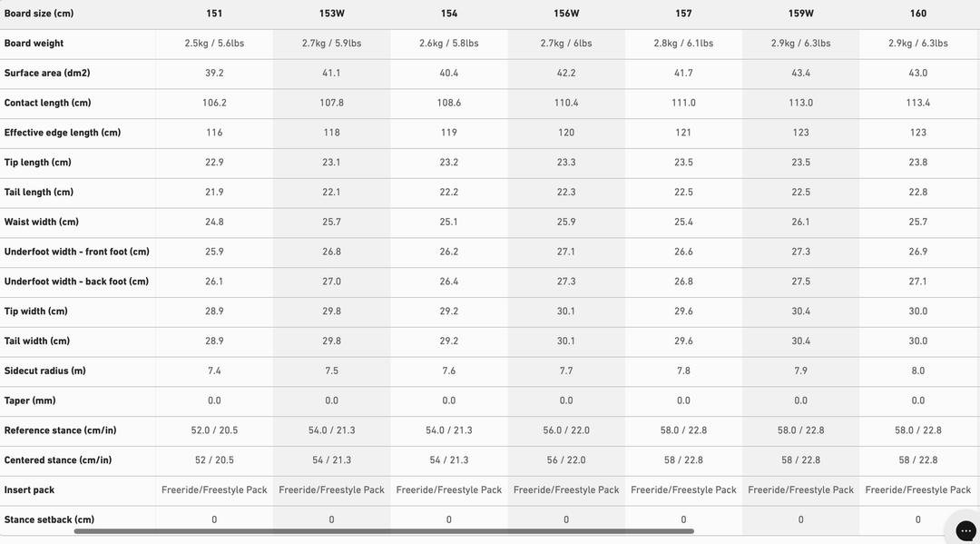Select the 151 board size column header

click(x=214, y=14)
